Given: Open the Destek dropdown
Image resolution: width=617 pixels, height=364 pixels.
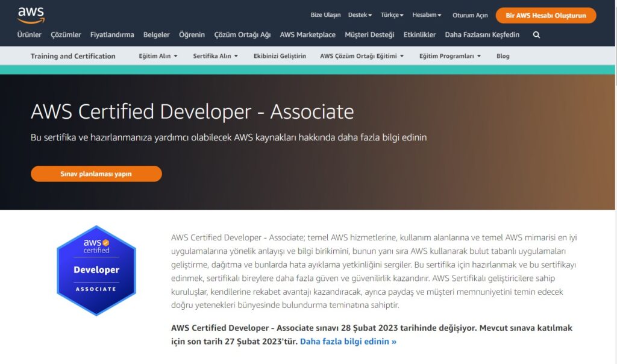Looking at the screenshot, I should click(x=360, y=15).
